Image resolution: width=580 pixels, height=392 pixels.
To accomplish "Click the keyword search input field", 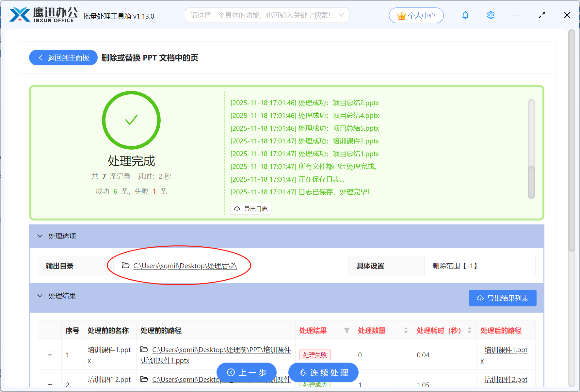I will click(261, 15).
